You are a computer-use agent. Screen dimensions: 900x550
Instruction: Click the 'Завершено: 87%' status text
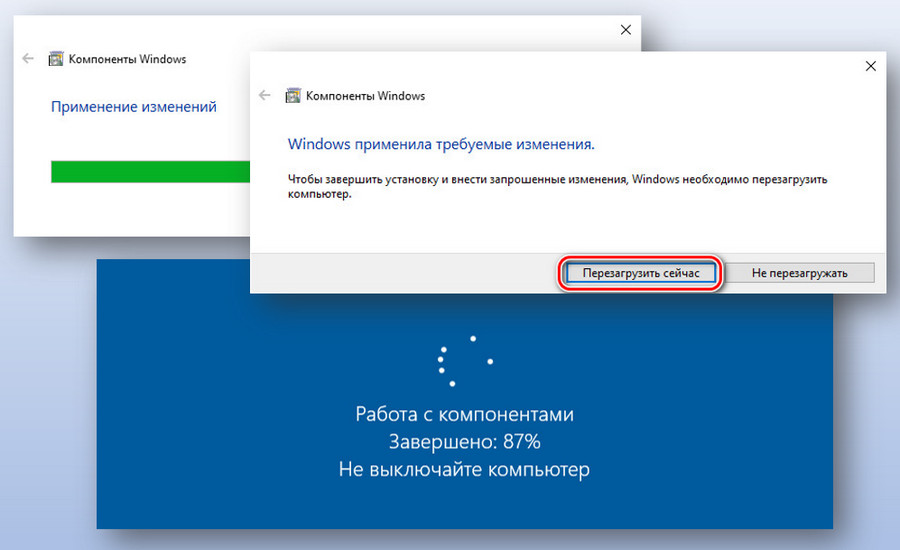point(464,441)
